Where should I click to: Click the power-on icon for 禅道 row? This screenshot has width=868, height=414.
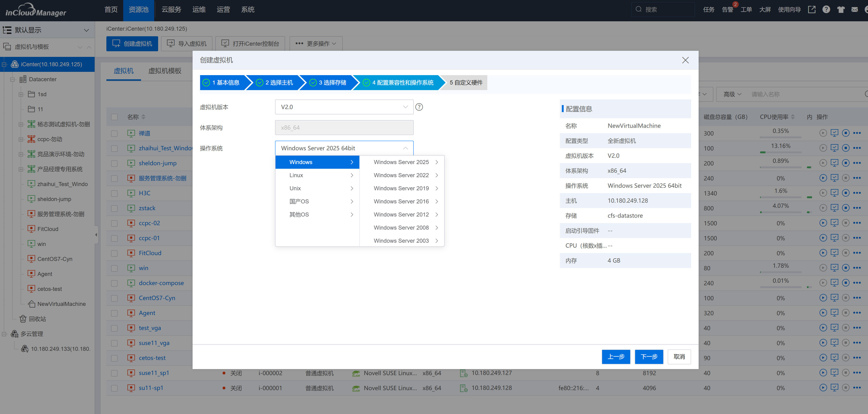(823, 133)
